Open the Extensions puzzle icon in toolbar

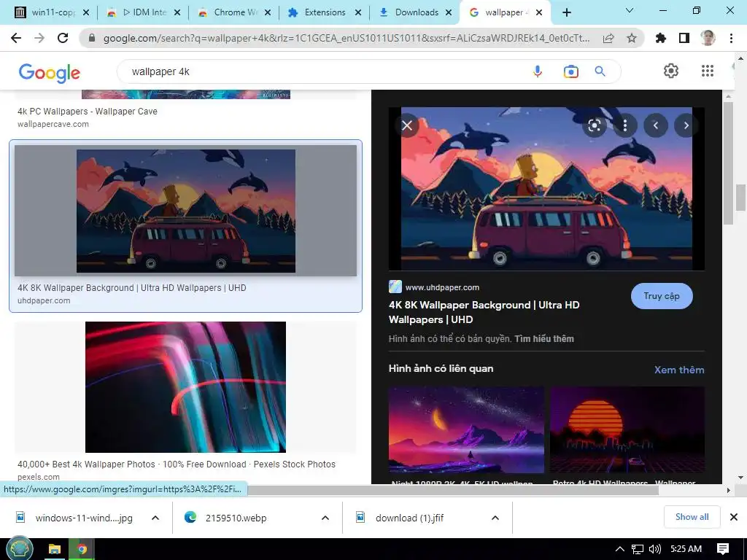(661, 38)
